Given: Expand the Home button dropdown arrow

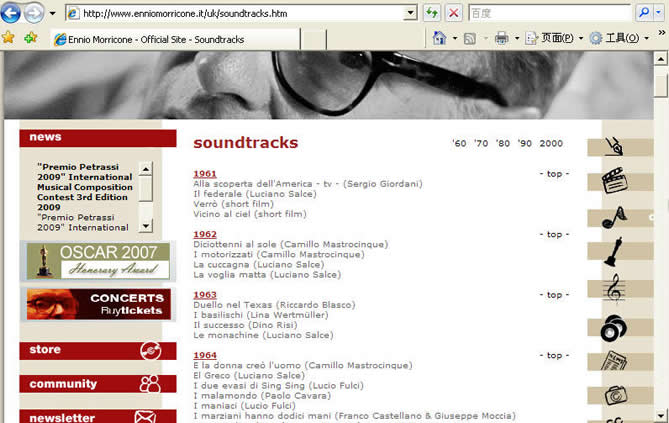Looking at the screenshot, I should pos(455,38).
